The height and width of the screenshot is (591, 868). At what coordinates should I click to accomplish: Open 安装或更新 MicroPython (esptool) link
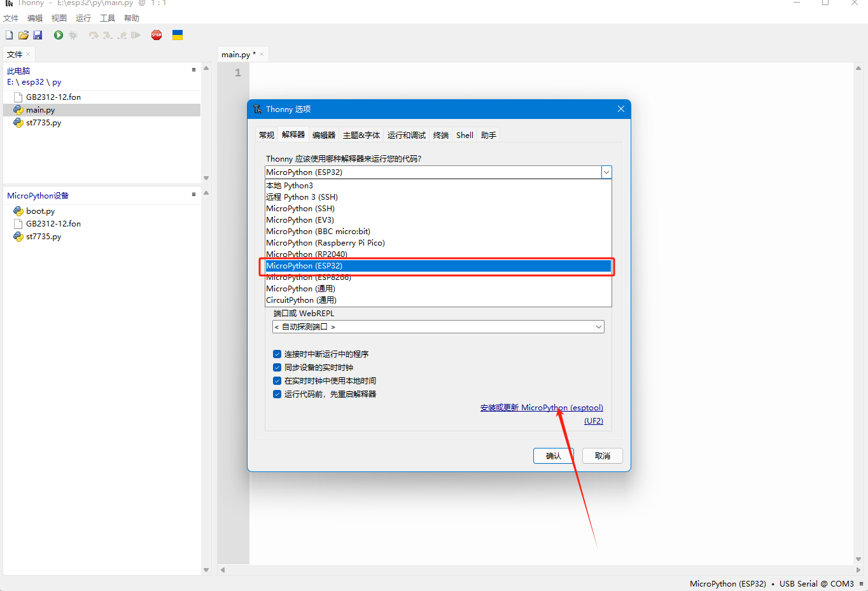click(542, 408)
